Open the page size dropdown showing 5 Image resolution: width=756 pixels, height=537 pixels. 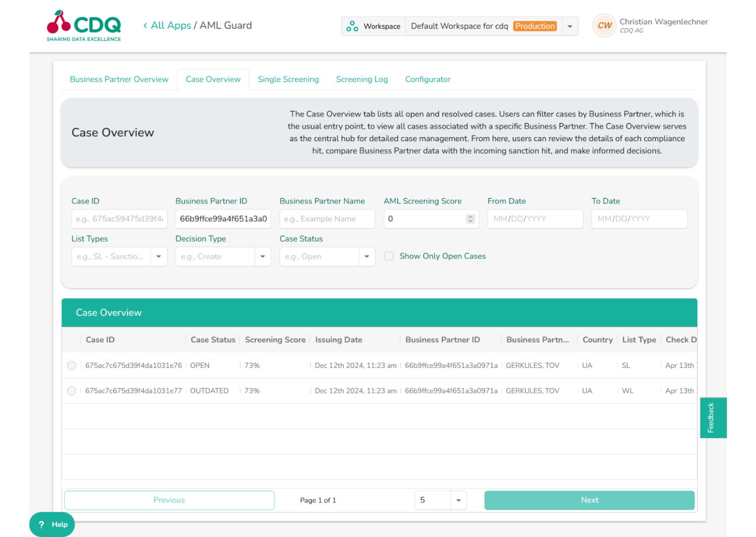[458, 500]
